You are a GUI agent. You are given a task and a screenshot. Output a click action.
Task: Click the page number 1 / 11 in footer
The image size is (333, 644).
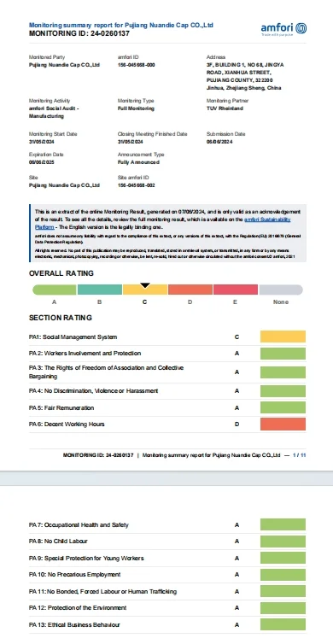300,455
